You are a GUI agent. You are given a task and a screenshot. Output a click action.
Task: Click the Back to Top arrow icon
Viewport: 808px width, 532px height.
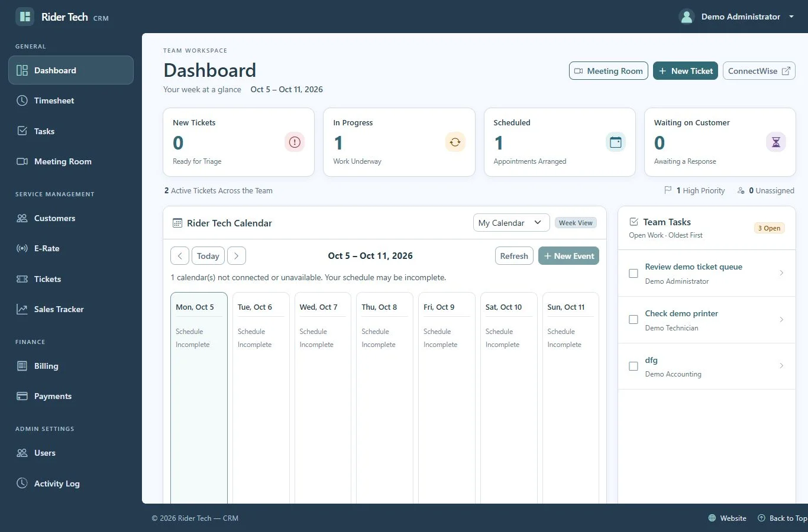pyautogui.click(x=762, y=518)
